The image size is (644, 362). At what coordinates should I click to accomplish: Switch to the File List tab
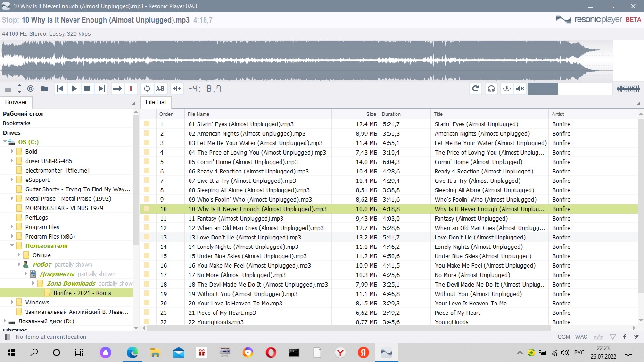(156, 102)
